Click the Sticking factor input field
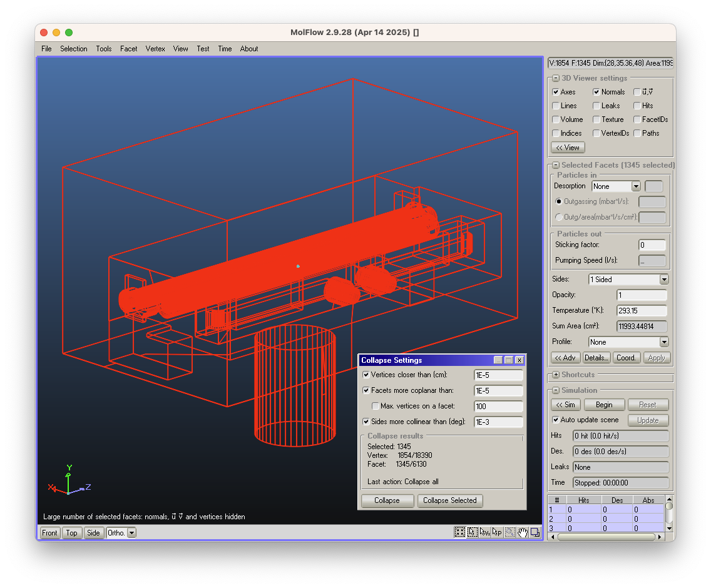 [x=652, y=245]
